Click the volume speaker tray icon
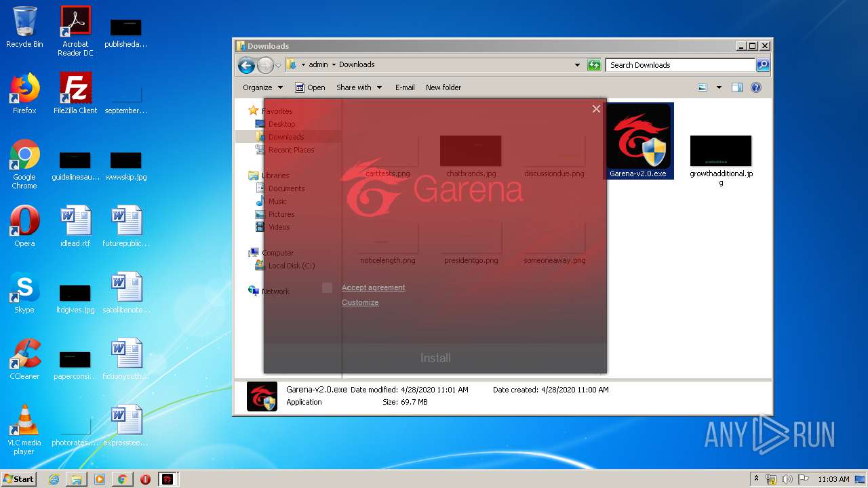Screen dimensions: 868x488 [x=787, y=479]
